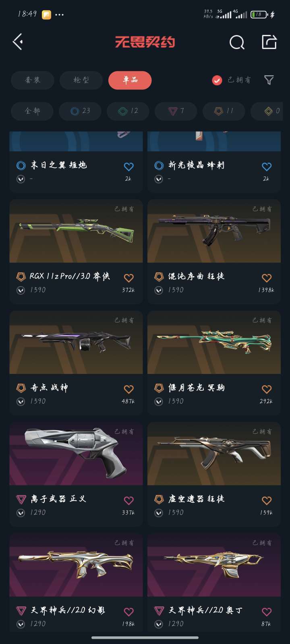Toggle the 已拥有 owned checkbox
290x644 pixels.
point(217,80)
